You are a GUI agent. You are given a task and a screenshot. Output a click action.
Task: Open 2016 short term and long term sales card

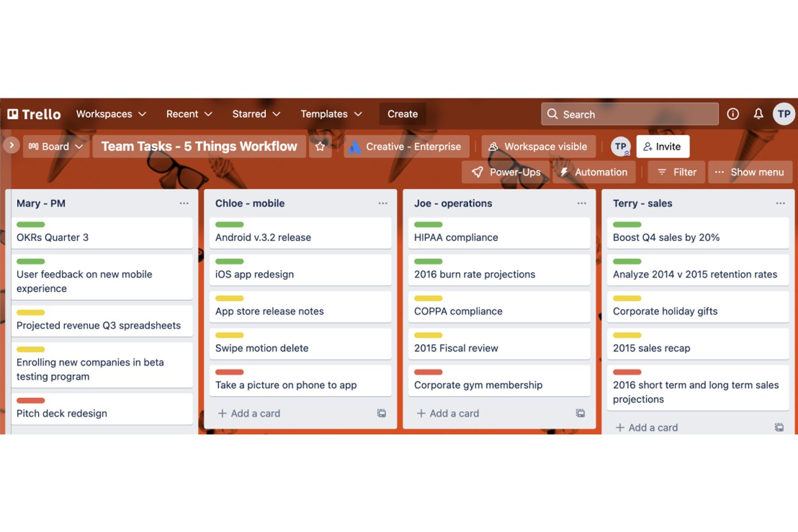pos(698,388)
